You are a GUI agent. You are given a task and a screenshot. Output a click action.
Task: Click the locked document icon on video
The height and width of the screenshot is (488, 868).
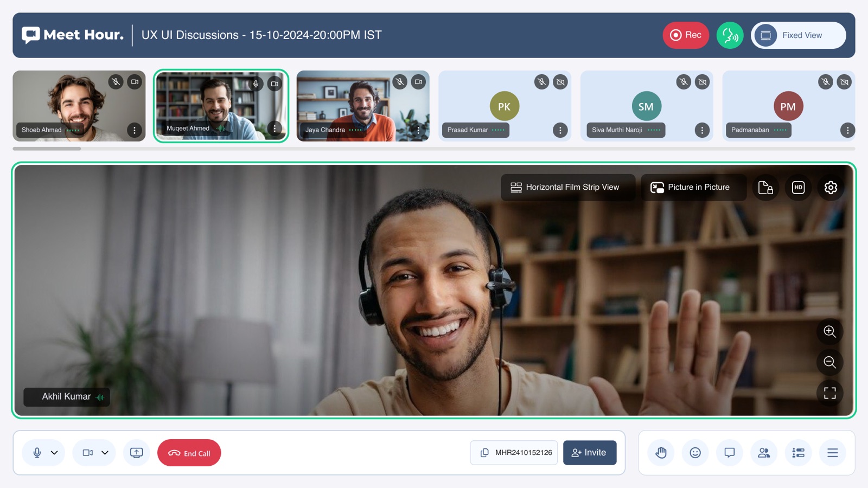tap(765, 188)
